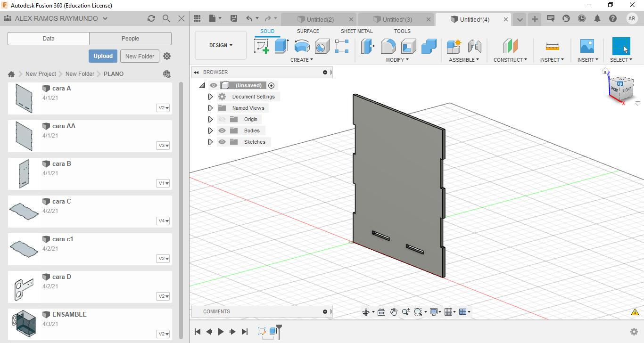Open the Job Status clock icon
644x343 pixels.
click(582, 18)
